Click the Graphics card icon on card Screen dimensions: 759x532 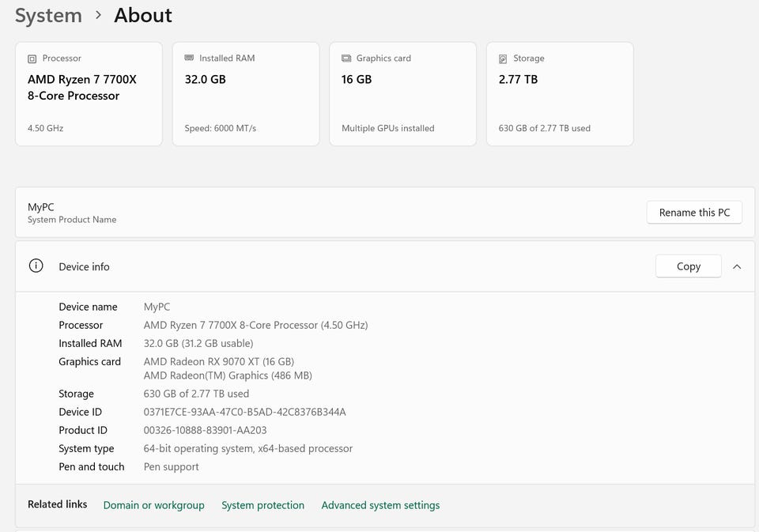pyautogui.click(x=346, y=58)
